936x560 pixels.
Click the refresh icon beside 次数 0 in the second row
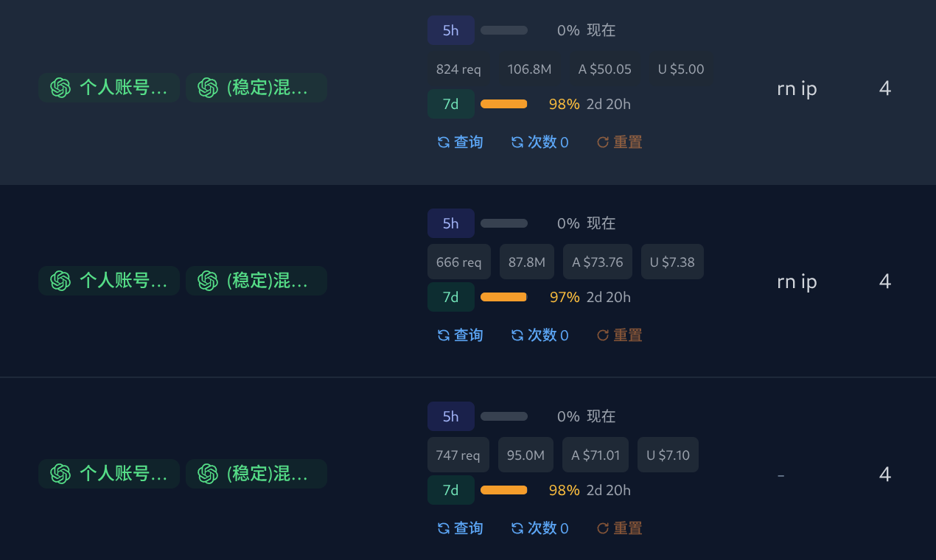click(517, 335)
